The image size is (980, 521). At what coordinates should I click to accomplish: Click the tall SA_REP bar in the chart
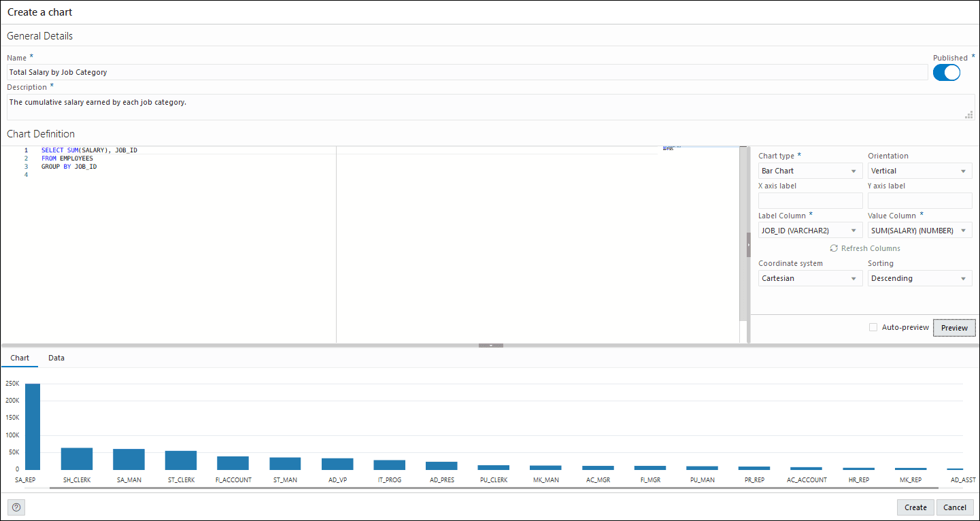coord(31,425)
